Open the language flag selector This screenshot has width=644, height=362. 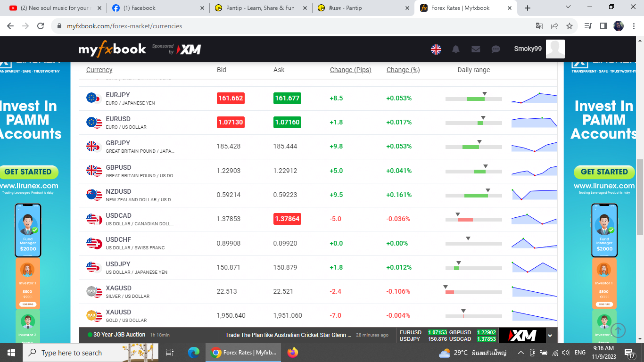pos(436,49)
